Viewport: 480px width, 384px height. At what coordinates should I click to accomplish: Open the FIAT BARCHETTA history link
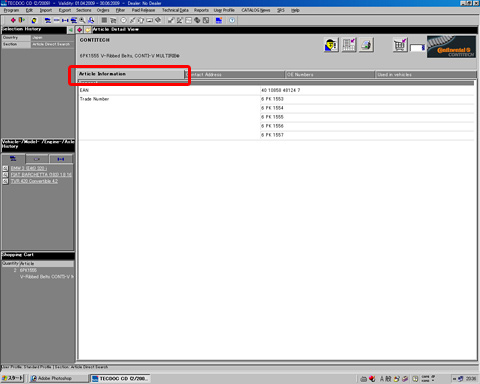click(x=41, y=174)
